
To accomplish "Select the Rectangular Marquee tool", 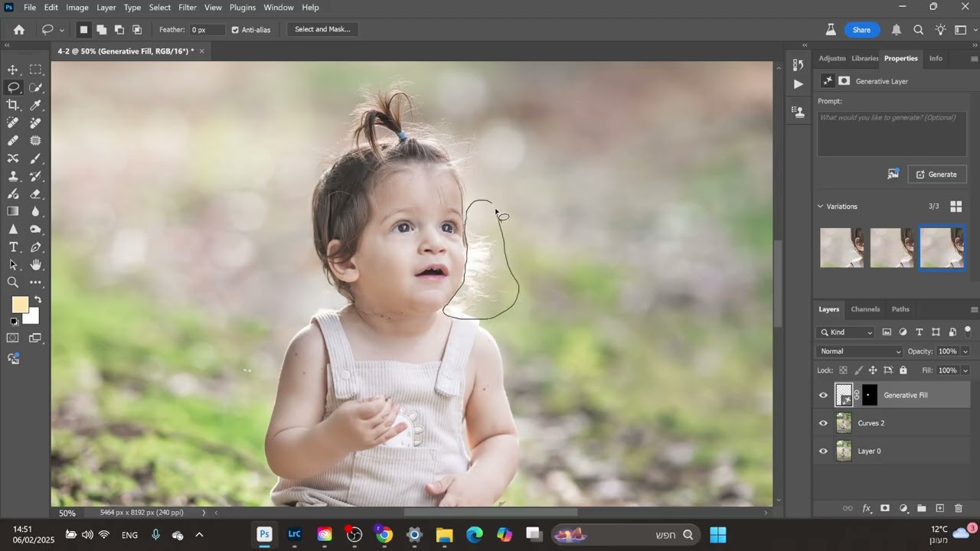I will pos(35,70).
